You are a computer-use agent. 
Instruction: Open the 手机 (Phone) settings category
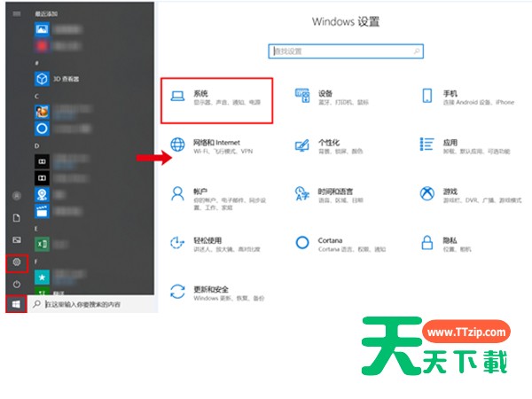tap(467, 98)
